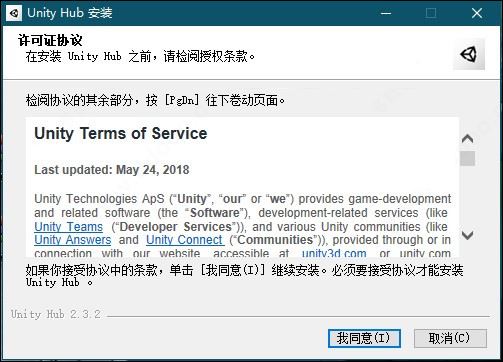Click the Unity cube icon in header
Viewport: 503px width, 362px height.
pyautogui.click(x=468, y=54)
